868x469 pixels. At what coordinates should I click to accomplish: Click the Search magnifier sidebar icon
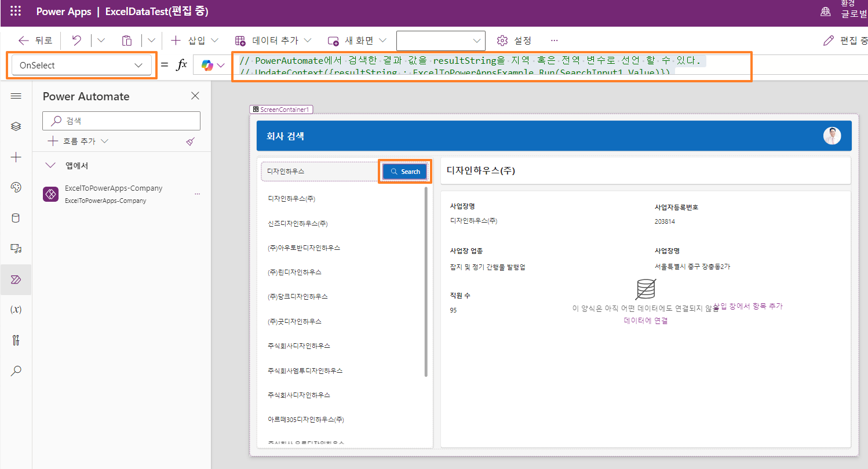(16, 370)
